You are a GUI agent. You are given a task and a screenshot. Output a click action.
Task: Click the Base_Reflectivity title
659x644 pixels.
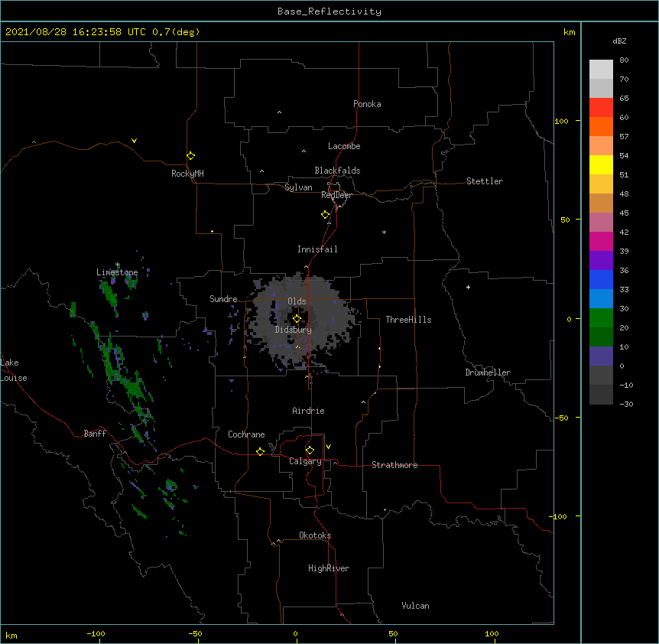coord(329,11)
